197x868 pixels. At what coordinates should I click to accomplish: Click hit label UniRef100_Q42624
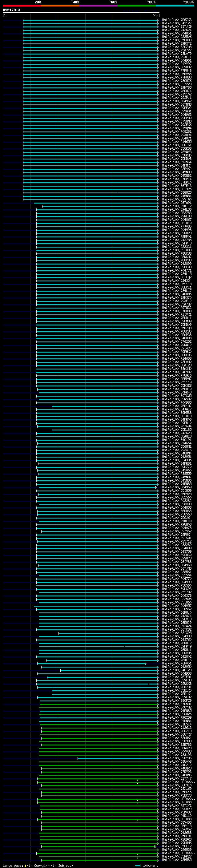click(x=177, y=30)
